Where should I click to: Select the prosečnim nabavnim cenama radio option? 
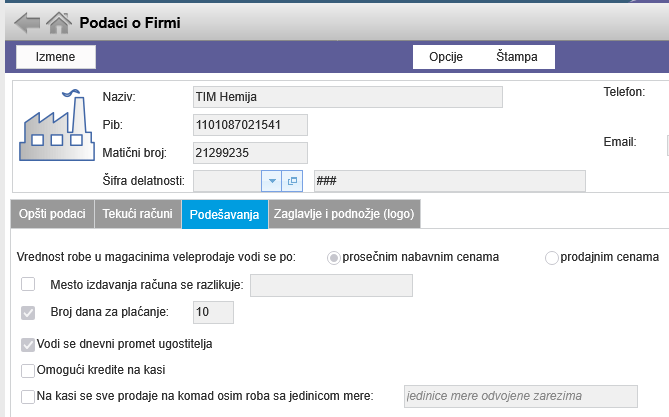(x=334, y=258)
